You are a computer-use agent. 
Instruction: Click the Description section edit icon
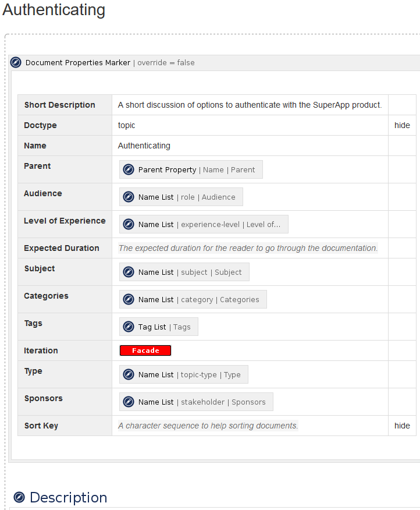(x=19, y=497)
